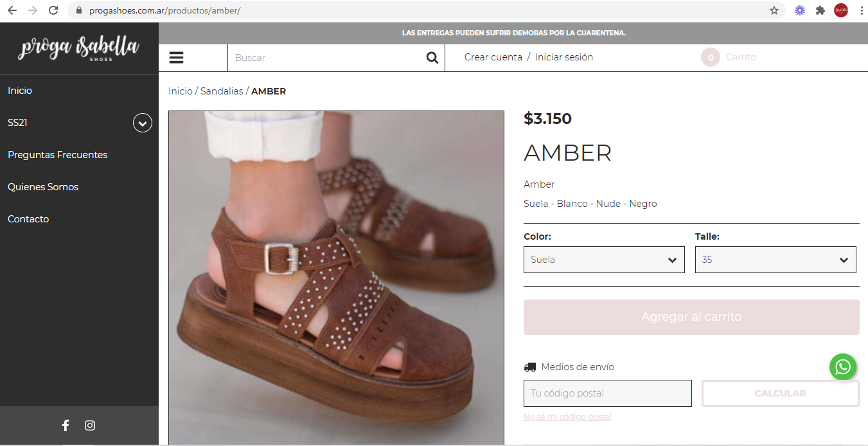Open Quienes Somos in sidebar
This screenshot has height=446, width=868.
43,187
